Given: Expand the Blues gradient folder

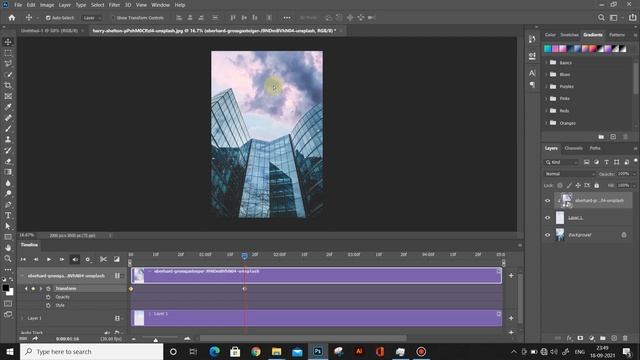Looking at the screenshot, I should coord(546,74).
